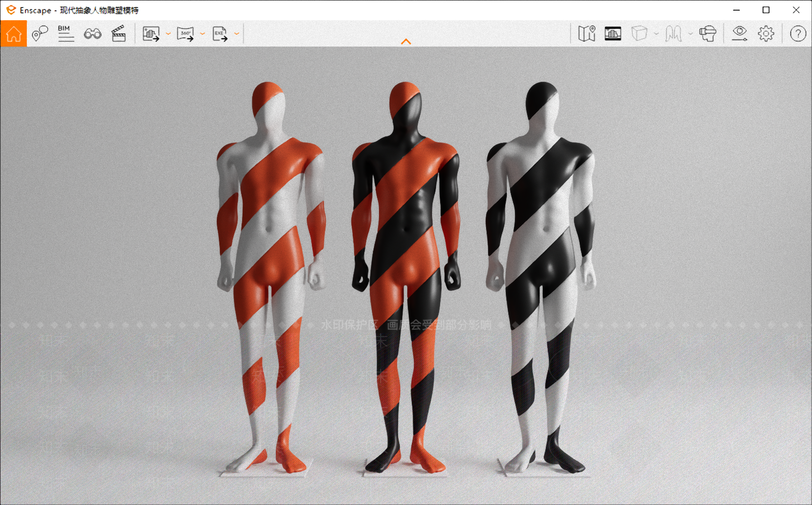Expand dropdown next to cube view icon

click(656, 34)
